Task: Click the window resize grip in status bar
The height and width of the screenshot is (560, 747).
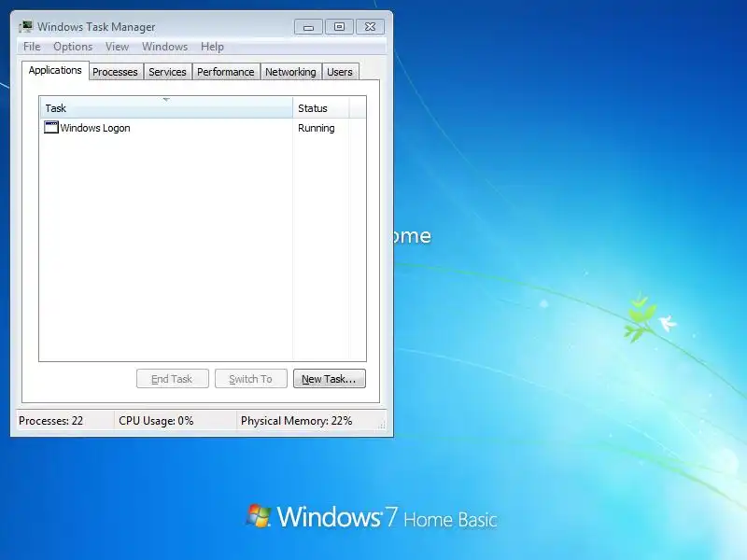Action: (382, 426)
